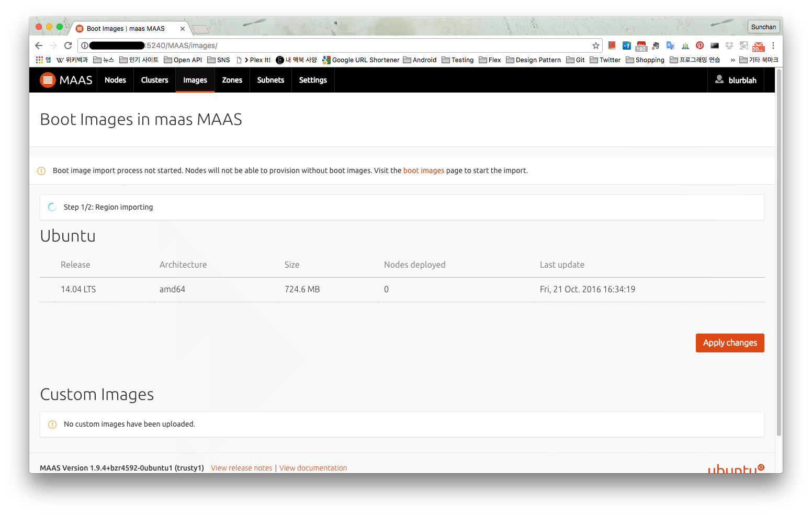Open View release notes link
Screen dimensions: 812x515
click(242, 468)
